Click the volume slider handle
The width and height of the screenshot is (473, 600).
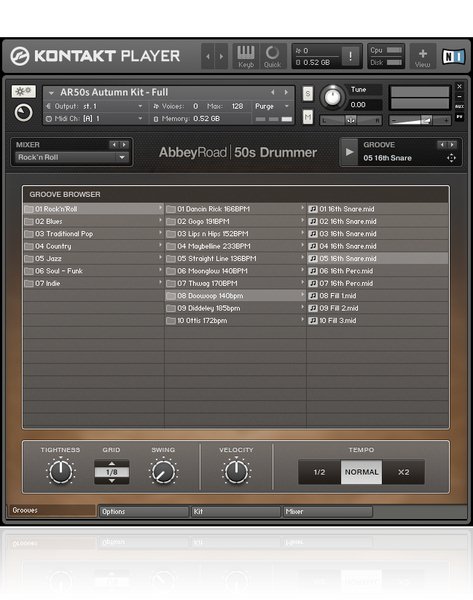pos(427,120)
